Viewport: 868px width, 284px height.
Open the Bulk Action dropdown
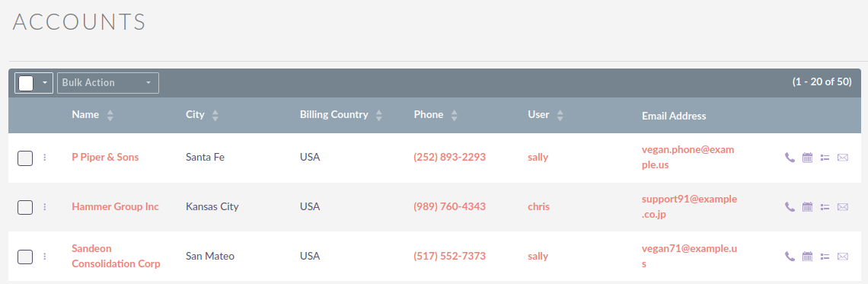coord(108,82)
